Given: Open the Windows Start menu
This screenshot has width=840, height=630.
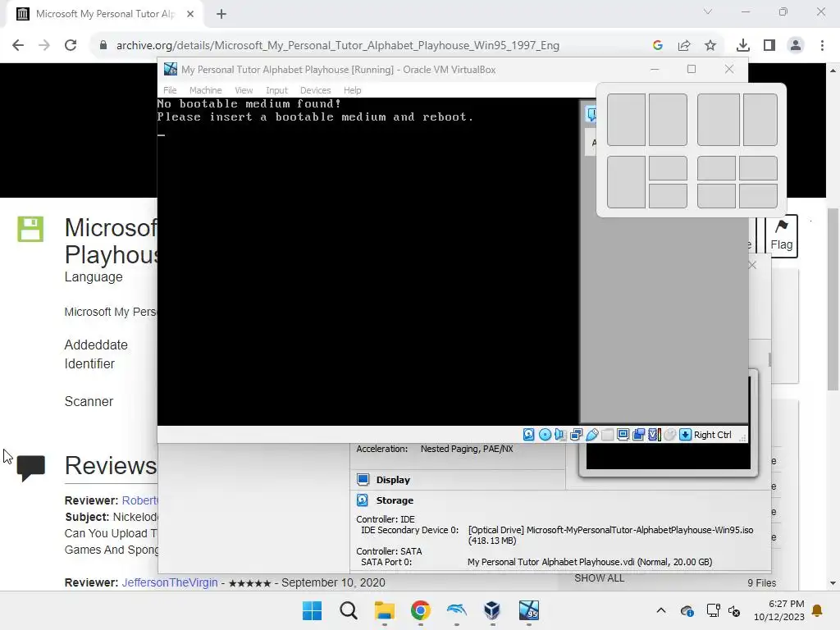Looking at the screenshot, I should pyautogui.click(x=312, y=610).
